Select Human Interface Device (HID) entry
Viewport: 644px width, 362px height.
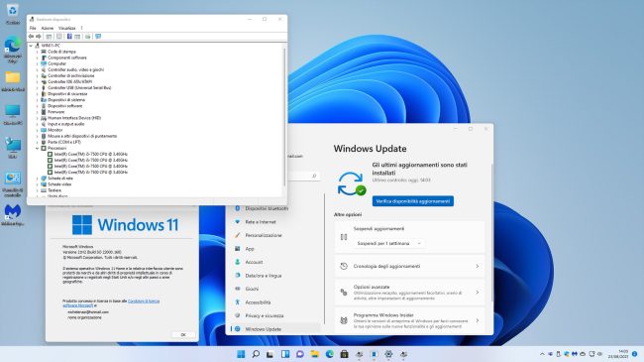(74, 118)
